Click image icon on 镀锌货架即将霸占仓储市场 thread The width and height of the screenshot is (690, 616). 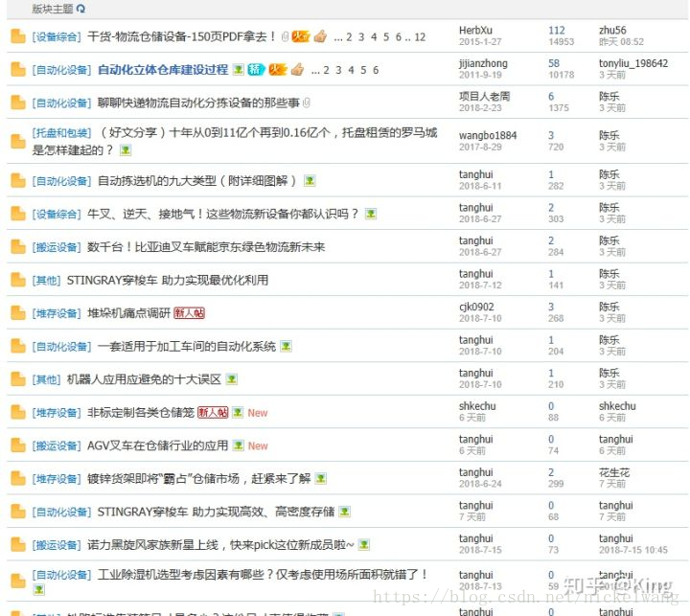[321, 478]
